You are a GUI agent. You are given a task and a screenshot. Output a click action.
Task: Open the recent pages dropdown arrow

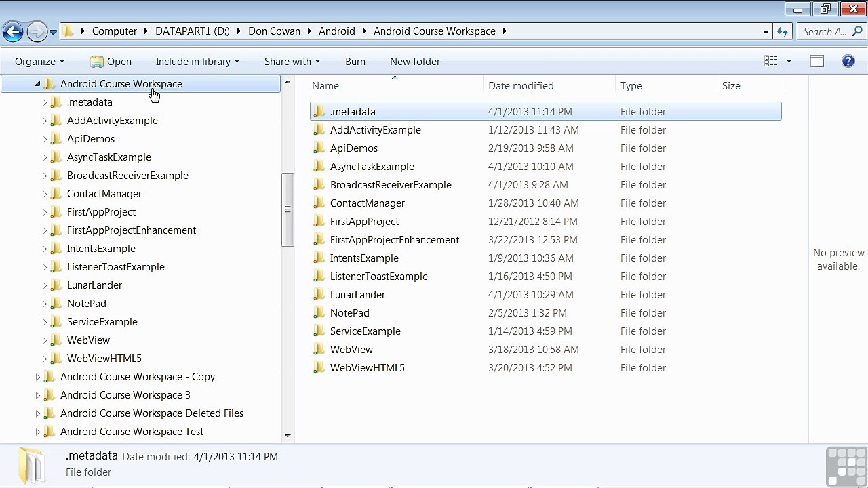pos(53,32)
